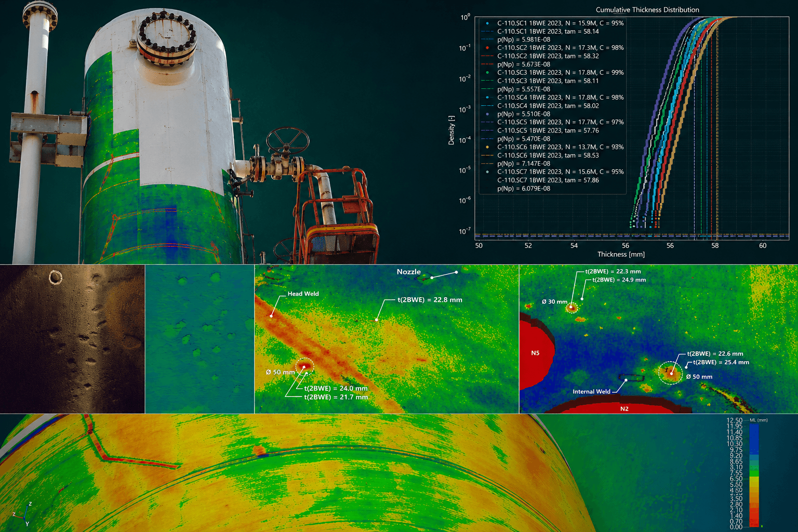Click the t(2BWE) = 25.4 mm measurement label

pos(721,362)
